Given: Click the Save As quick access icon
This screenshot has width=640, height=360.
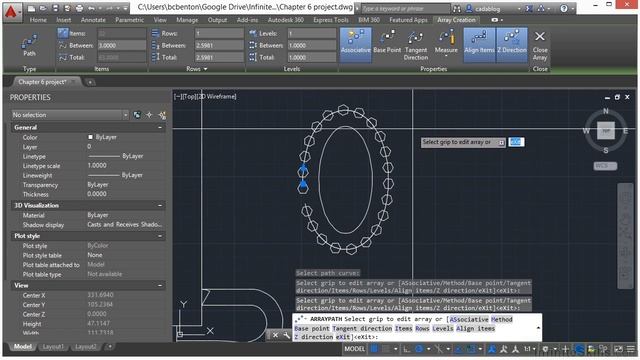Looking at the screenshot, I should pos(67,8).
